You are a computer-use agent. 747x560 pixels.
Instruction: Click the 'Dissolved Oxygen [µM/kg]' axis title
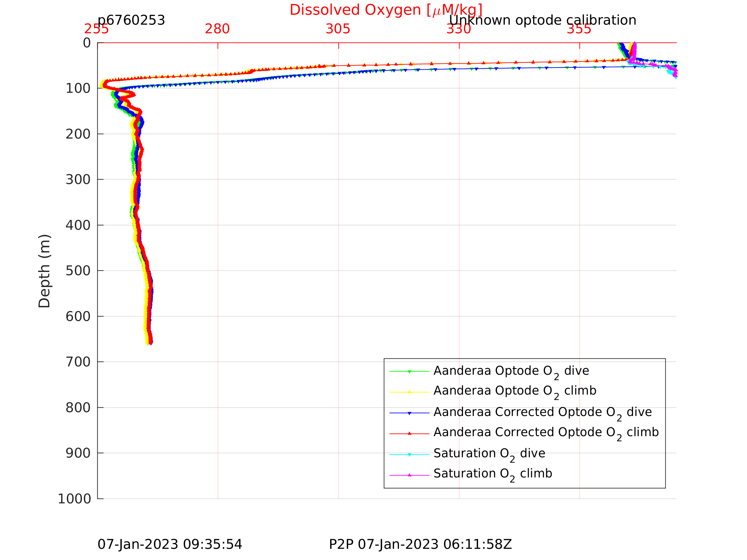(386, 10)
